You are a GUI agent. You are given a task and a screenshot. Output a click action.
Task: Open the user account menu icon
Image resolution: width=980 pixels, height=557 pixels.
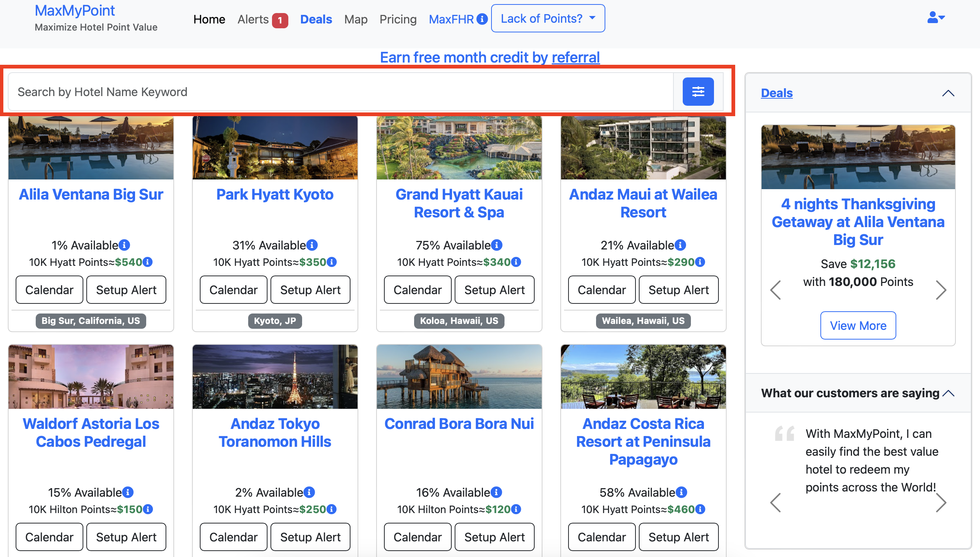936,17
